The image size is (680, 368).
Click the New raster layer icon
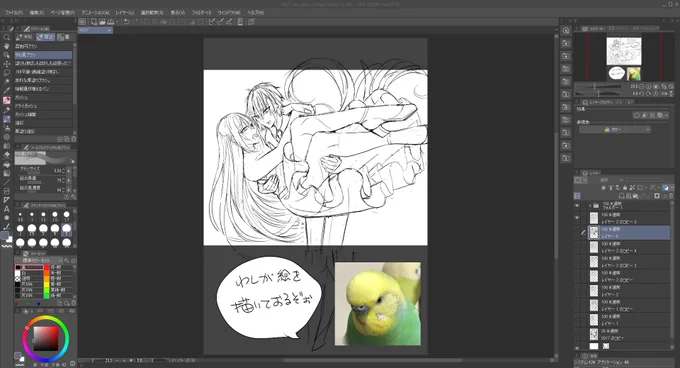pyautogui.click(x=623, y=196)
